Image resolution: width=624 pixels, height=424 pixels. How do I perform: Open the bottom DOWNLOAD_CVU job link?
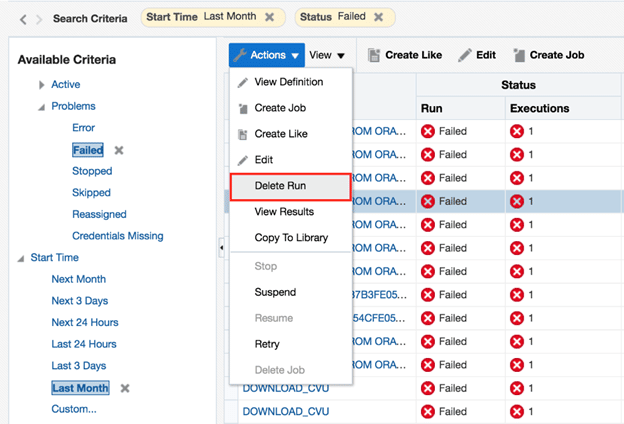pos(285,411)
